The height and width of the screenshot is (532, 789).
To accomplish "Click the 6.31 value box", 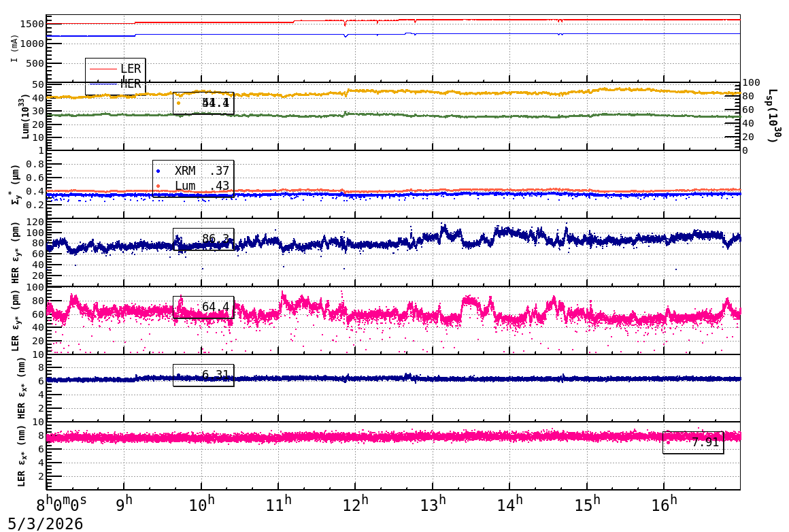I will [203, 375].
